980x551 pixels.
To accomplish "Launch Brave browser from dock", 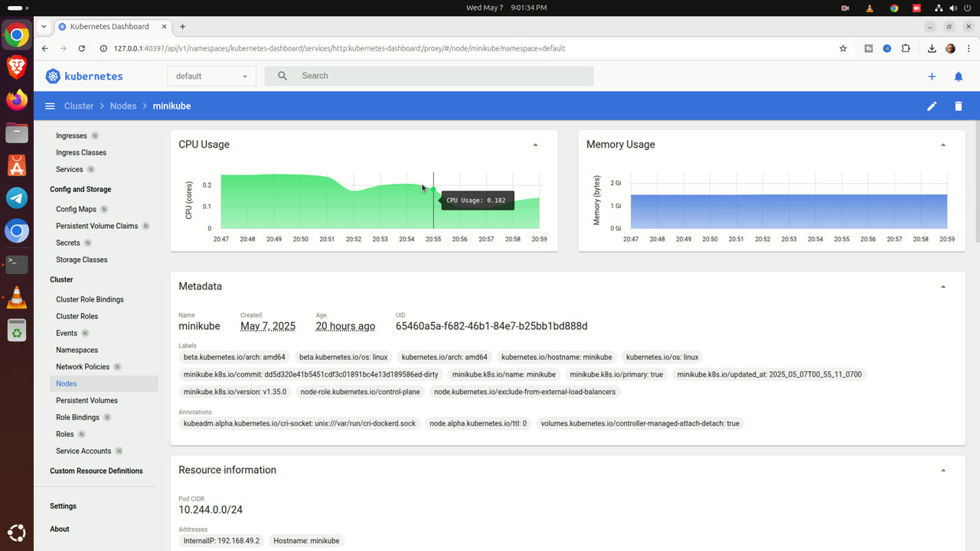I will 17,67.
